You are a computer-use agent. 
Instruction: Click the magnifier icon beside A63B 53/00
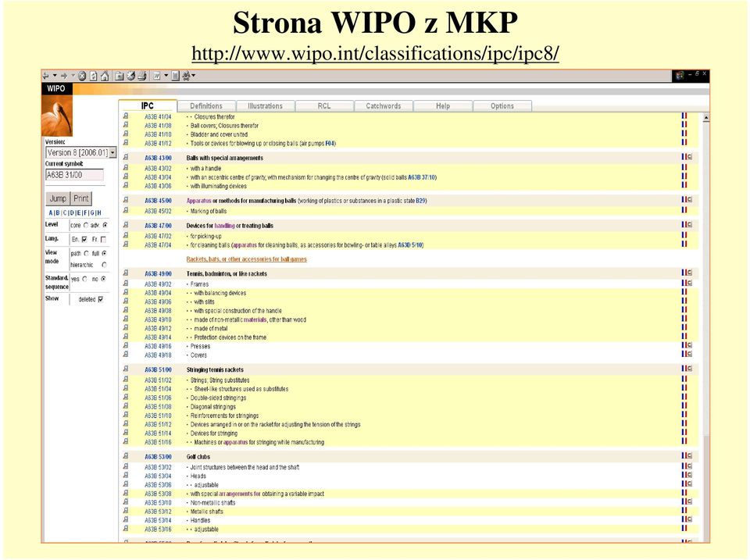[126, 456]
